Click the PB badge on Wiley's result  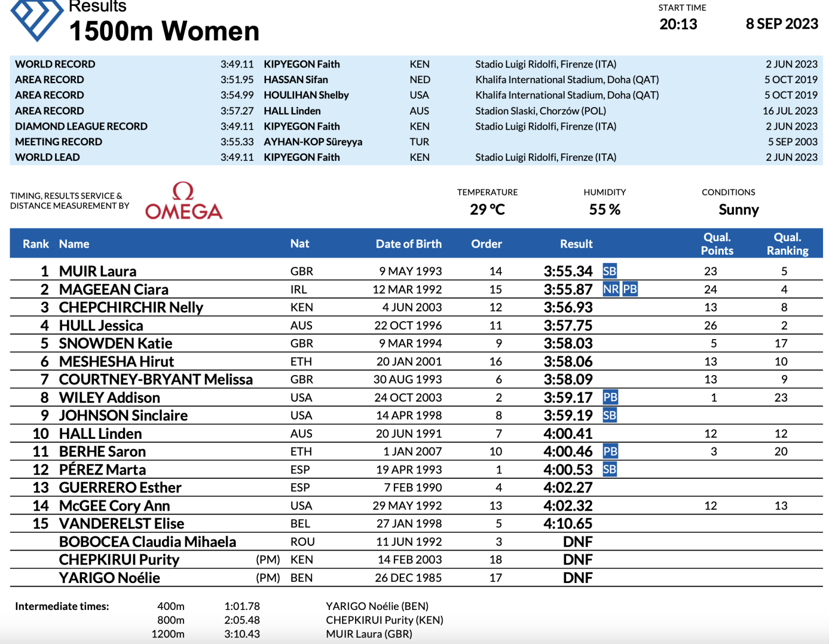[610, 398]
